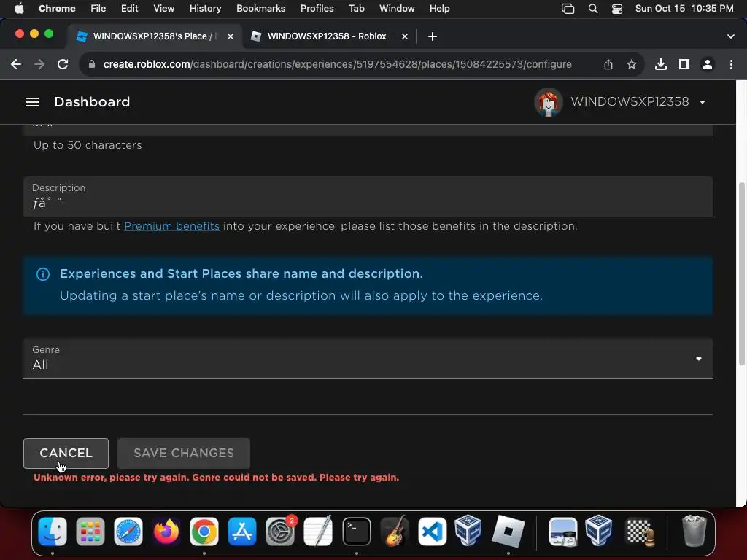Open Terminal from the Dock

[356, 532]
